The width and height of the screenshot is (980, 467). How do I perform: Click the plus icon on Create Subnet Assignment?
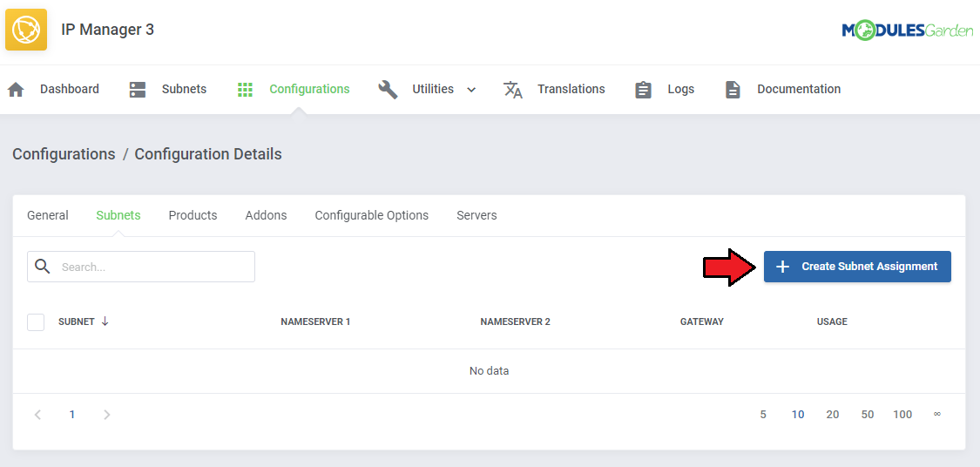pos(782,267)
